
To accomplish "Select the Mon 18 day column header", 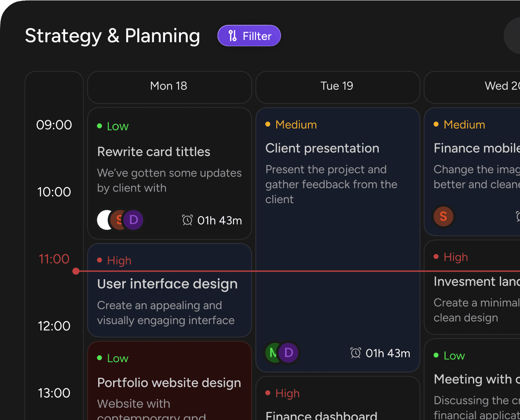I will 169,86.
